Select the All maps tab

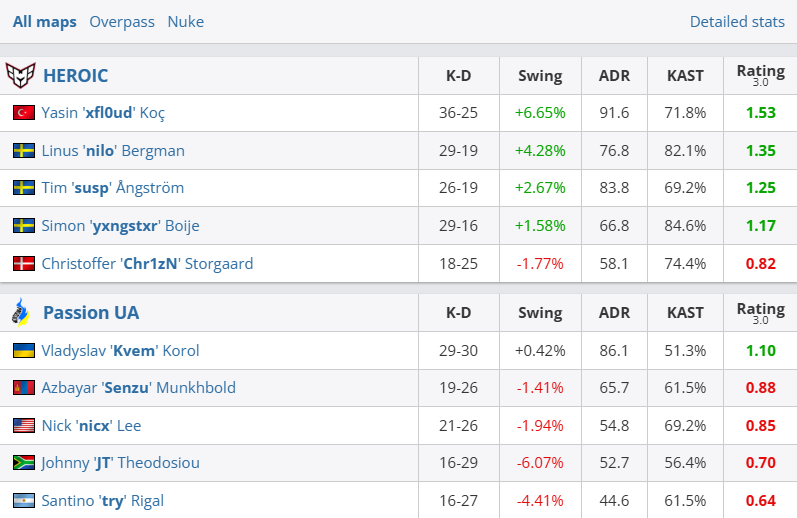click(45, 21)
